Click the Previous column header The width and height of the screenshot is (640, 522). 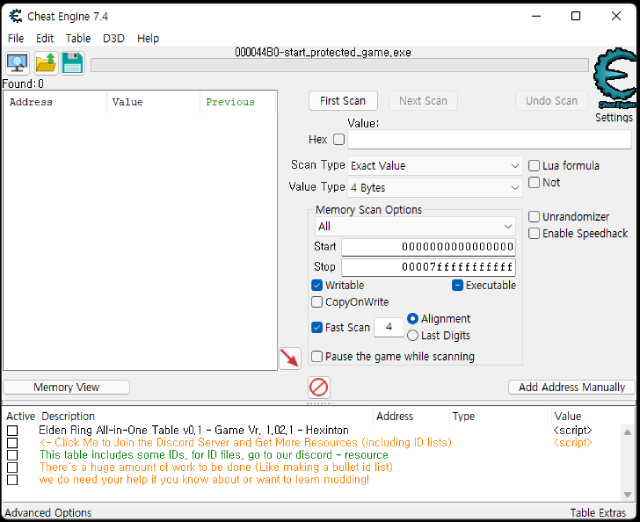238,102
